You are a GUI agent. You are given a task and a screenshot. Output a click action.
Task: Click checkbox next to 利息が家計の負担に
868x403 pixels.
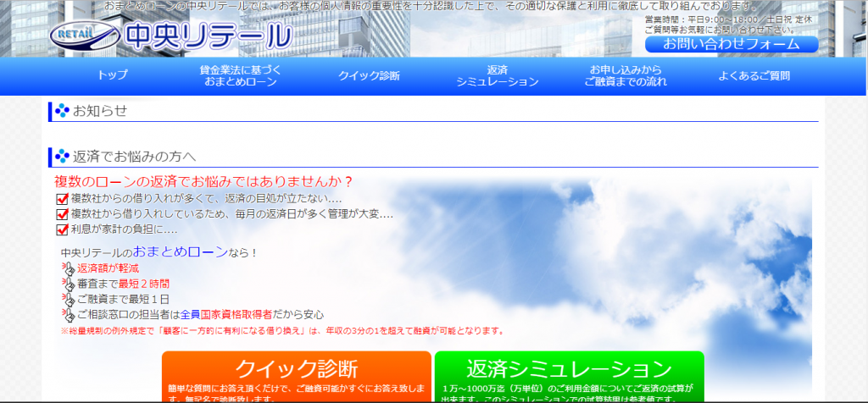(x=62, y=229)
